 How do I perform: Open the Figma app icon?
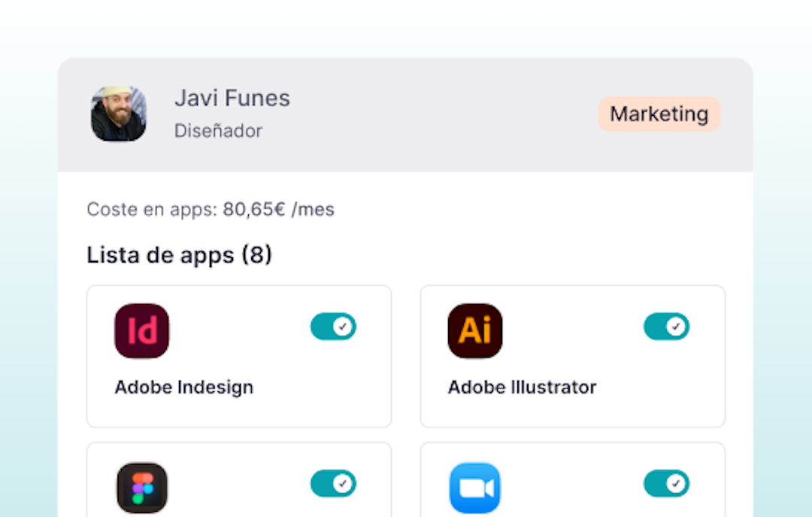(142, 488)
